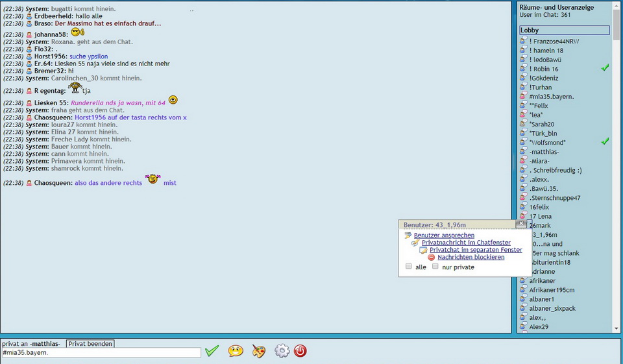Open the Lobby room selector
The width and height of the screenshot is (623, 364).
click(x=564, y=30)
